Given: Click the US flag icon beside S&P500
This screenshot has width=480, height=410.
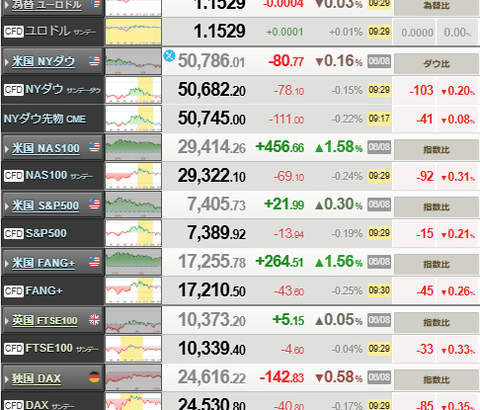Looking at the screenshot, I should [x=94, y=204].
